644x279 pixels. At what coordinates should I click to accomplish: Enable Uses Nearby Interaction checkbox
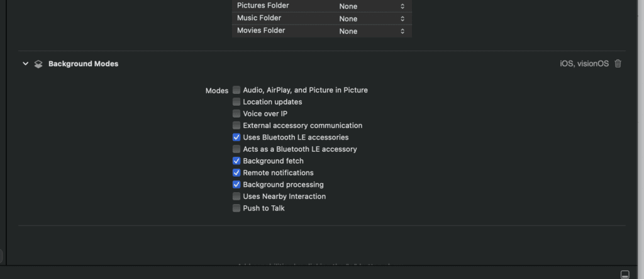(236, 196)
